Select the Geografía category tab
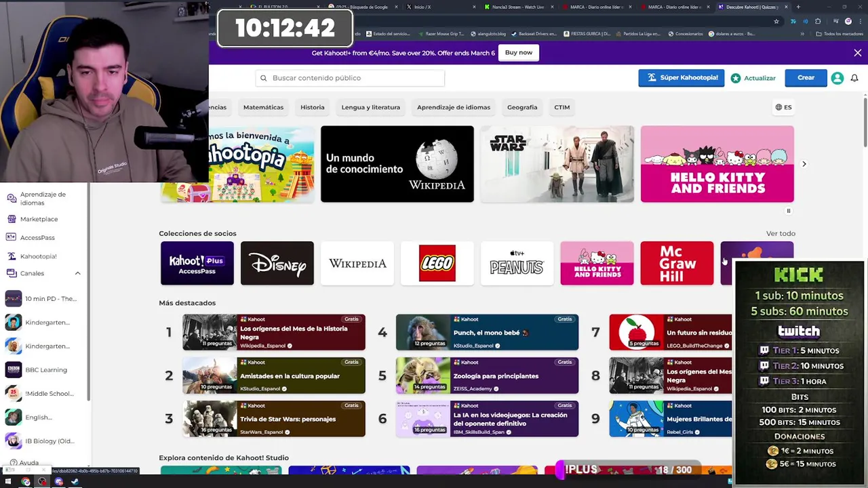The image size is (868, 488). point(522,107)
